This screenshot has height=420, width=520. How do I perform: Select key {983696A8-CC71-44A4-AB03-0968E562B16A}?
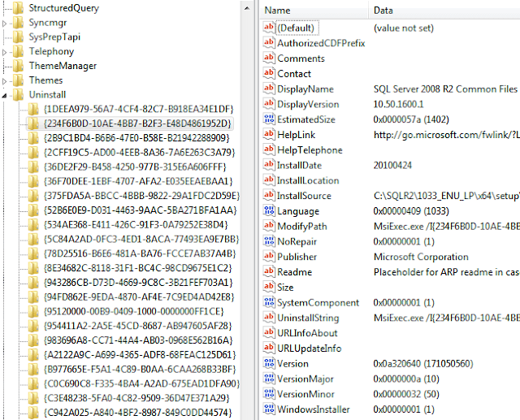pos(138,340)
